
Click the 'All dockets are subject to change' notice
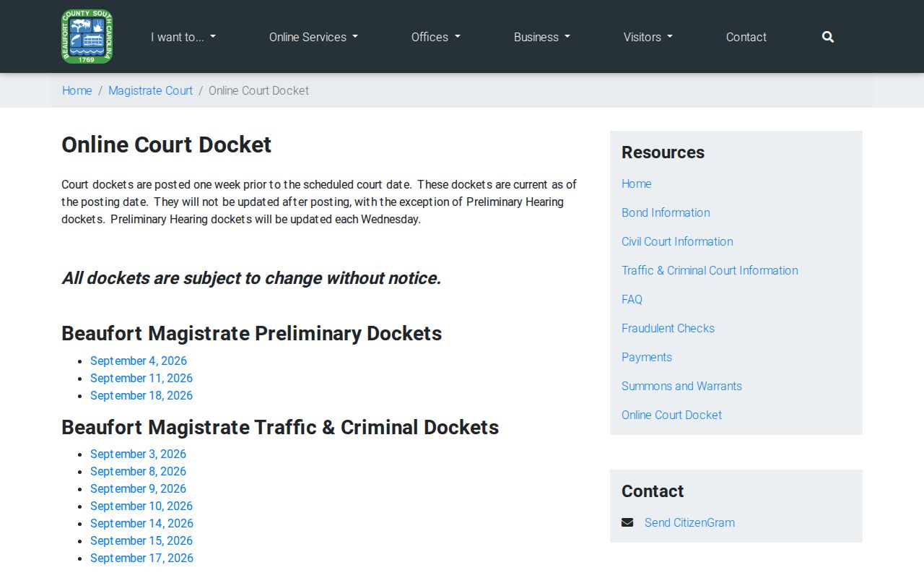[251, 278]
